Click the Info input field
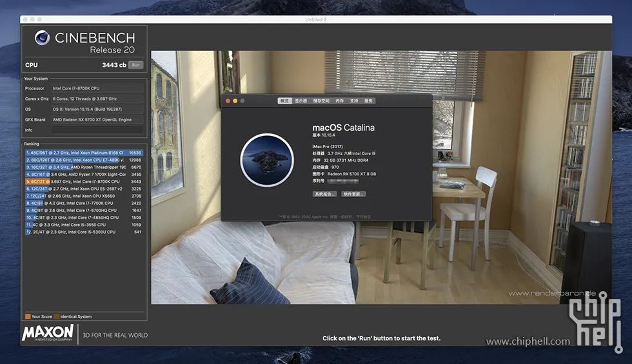632x364 pixels. pyautogui.click(x=97, y=130)
